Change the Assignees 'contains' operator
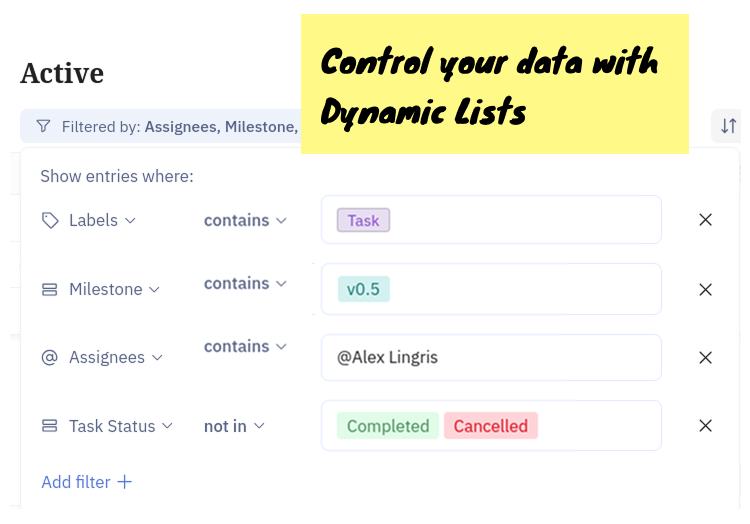Screen dimensions: 750x524 point(245,346)
